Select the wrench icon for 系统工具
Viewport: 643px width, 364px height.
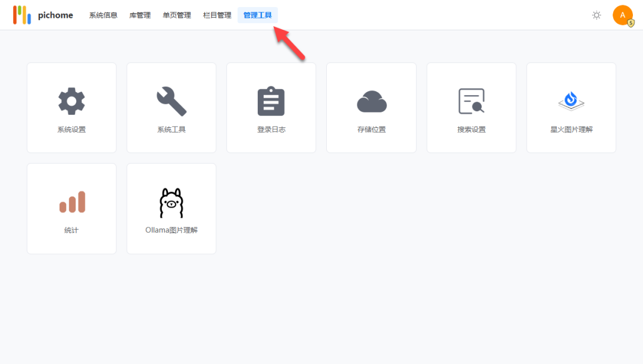[x=171, y=100]
